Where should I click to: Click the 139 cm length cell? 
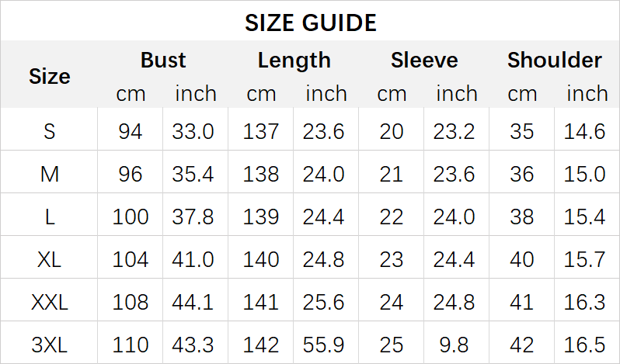(x=260, y=217)
